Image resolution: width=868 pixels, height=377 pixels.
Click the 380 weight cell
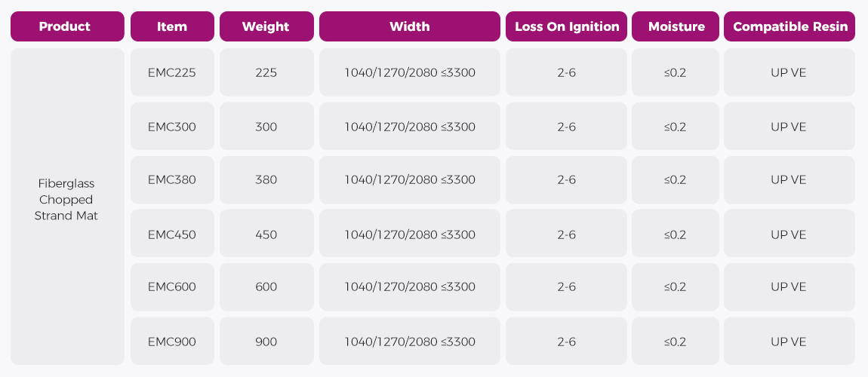point(266,179)
